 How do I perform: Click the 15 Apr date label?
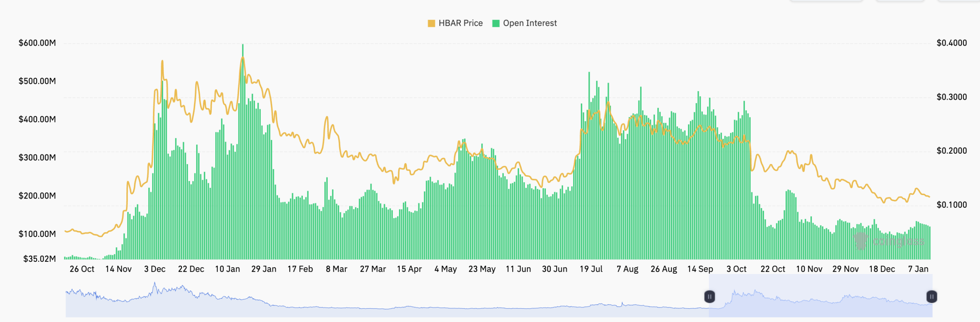(x=409, y=269)
